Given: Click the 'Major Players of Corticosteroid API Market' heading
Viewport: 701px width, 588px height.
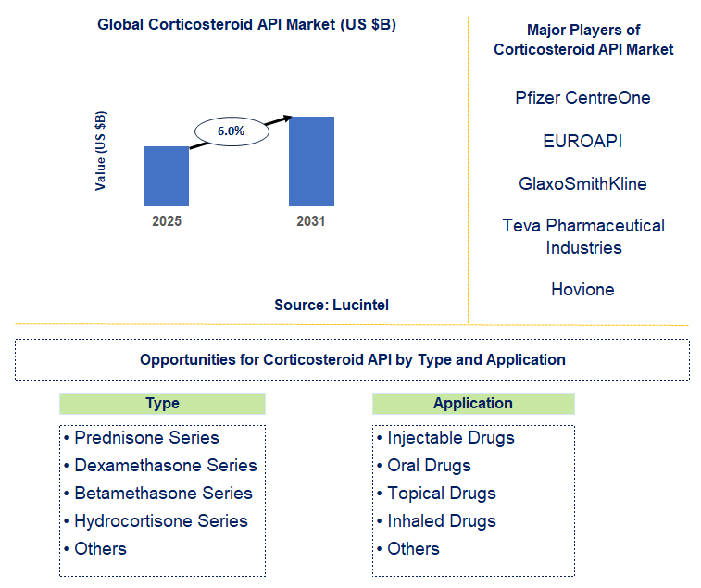Looking at the screenshot, I should pyautogui.click(x=583, y=39).
